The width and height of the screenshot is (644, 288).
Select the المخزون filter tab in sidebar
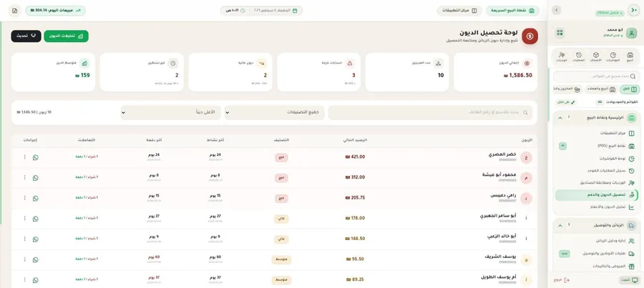(x=568, y=89)
